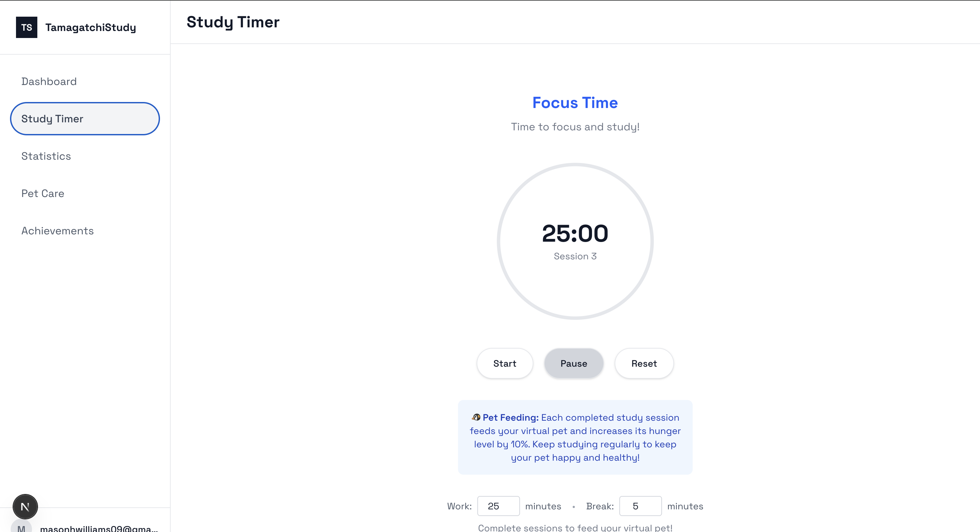Edit the Break minutes field
The height and width of the screenshot is (532, 980).
(x=641, y=506)
